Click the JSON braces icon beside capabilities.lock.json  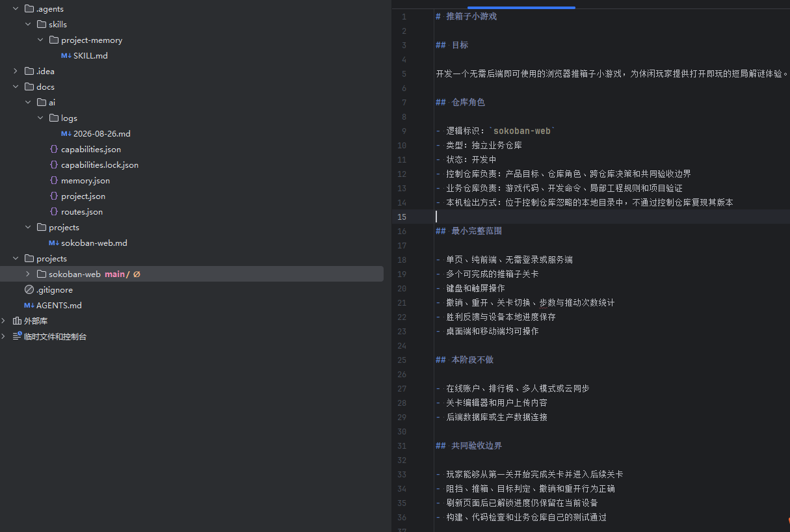point(54,165)
